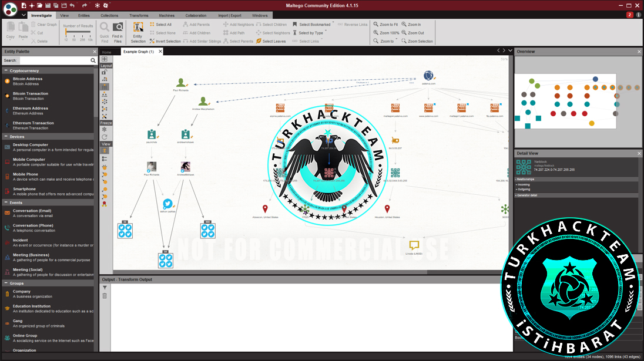Click the Redo arrow icon

click(84, 5)
